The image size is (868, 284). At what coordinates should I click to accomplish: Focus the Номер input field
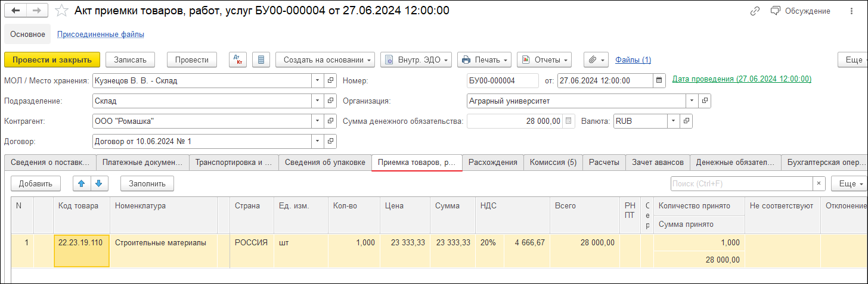[x=502, y=80]
